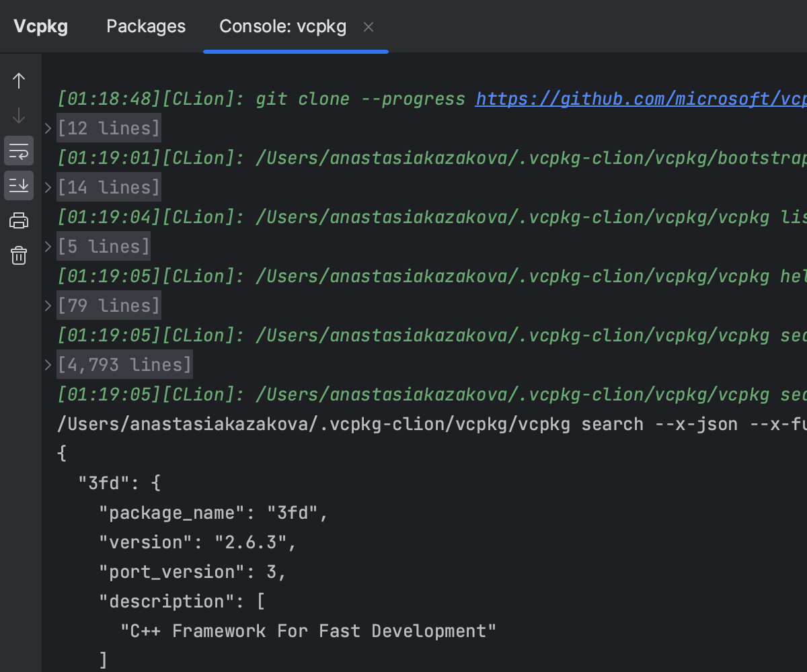Image resolution: width=807 pixels, height=672 pixels.
Task: Close the Console: vcpkg tab
Action: tap(369, 27)
